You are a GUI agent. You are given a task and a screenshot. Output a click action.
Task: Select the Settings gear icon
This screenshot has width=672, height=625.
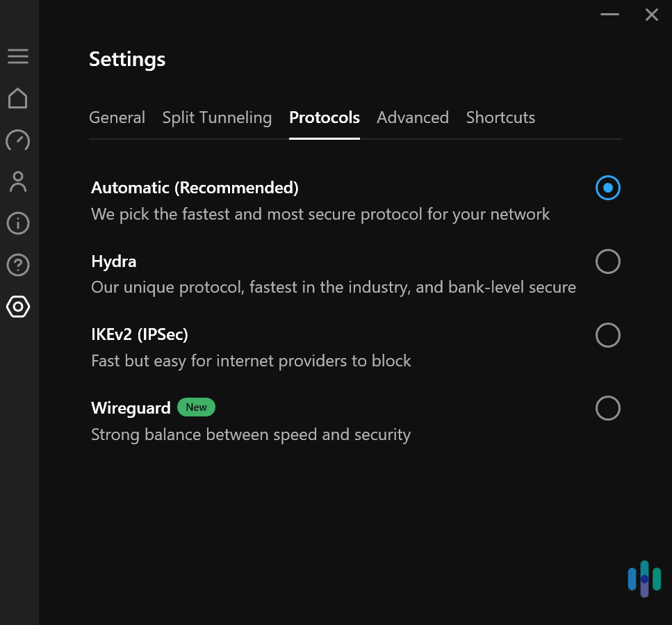pos(18,307)
